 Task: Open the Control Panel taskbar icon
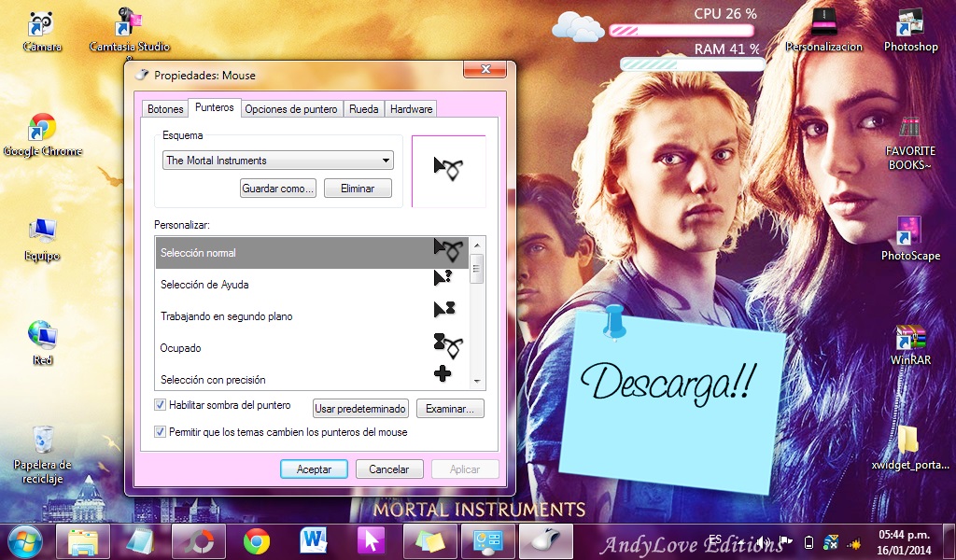tap(487, 541)
